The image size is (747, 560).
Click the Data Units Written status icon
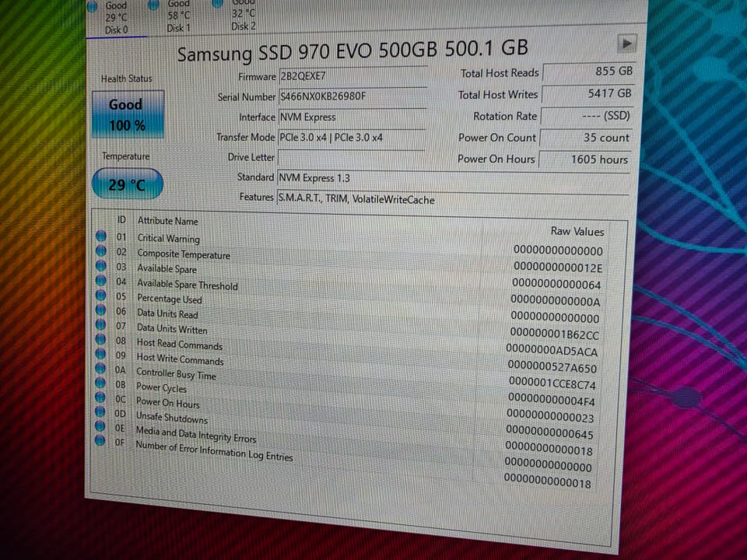(x=100, y=325)
